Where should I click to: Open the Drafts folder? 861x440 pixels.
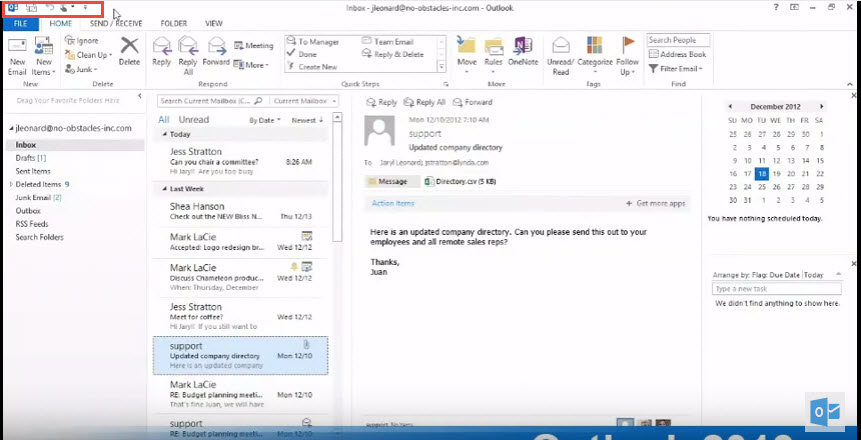tap(31, 158)
